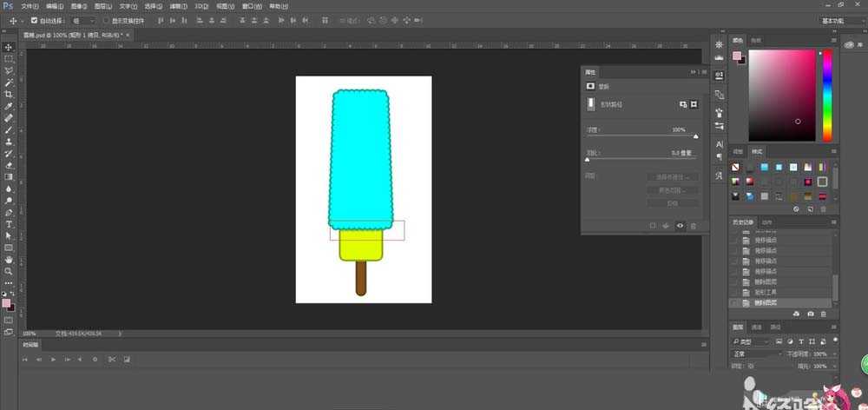
Task: Toggle the eye icon in the Properties panel
Action: pyautogui.click(x=680, y=226)
